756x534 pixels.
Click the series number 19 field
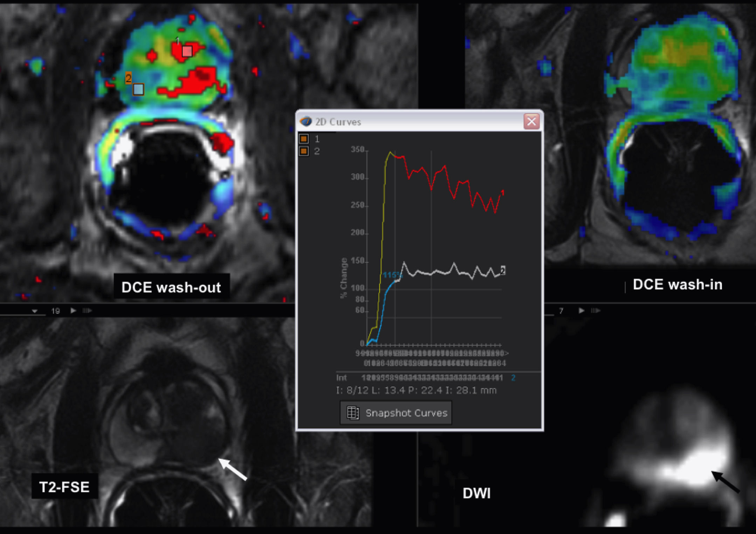[55, 311]
